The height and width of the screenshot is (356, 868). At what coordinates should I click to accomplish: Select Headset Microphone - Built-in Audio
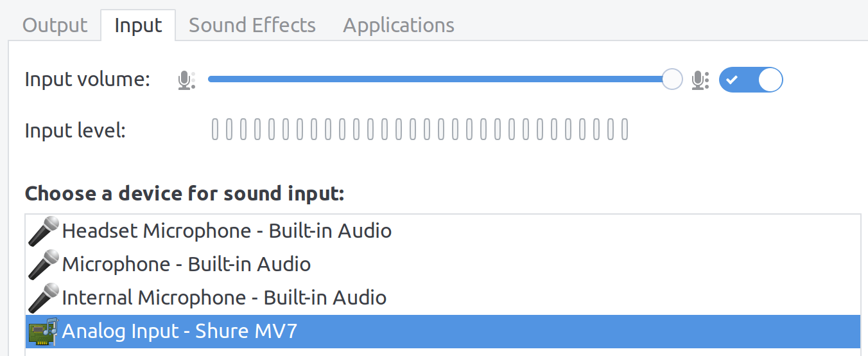pos(227,231)
